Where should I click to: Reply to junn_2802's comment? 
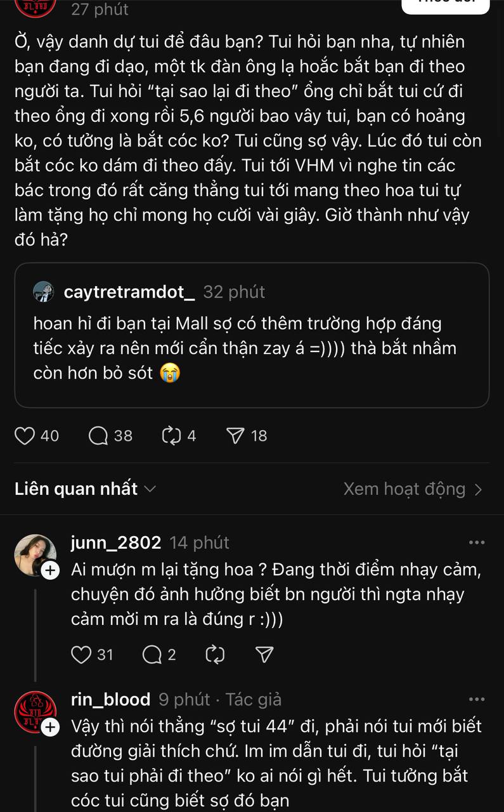click(x=152, y=655)
